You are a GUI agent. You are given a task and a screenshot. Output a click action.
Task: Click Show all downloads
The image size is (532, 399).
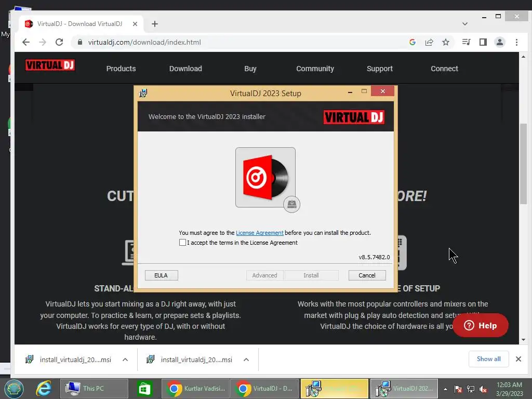(488, 359)
